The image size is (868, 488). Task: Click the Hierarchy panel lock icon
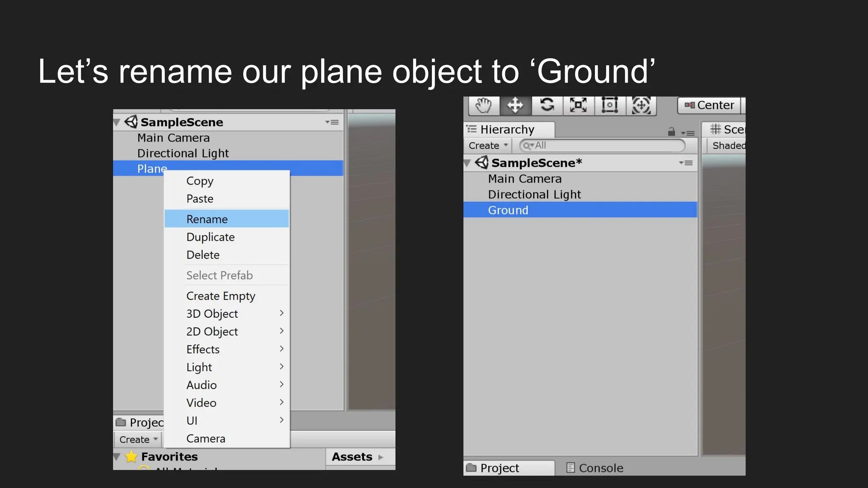coord(671,132)
